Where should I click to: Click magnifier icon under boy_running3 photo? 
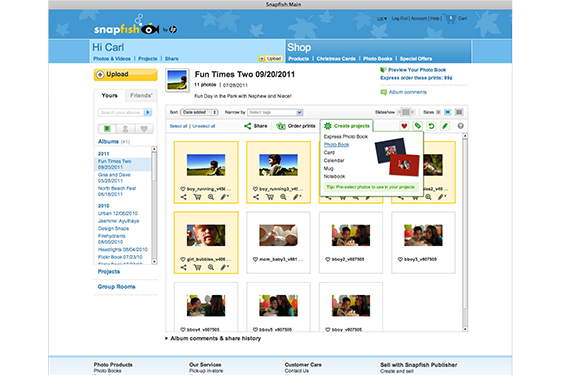pyautogui.click(x=283, y=197)
